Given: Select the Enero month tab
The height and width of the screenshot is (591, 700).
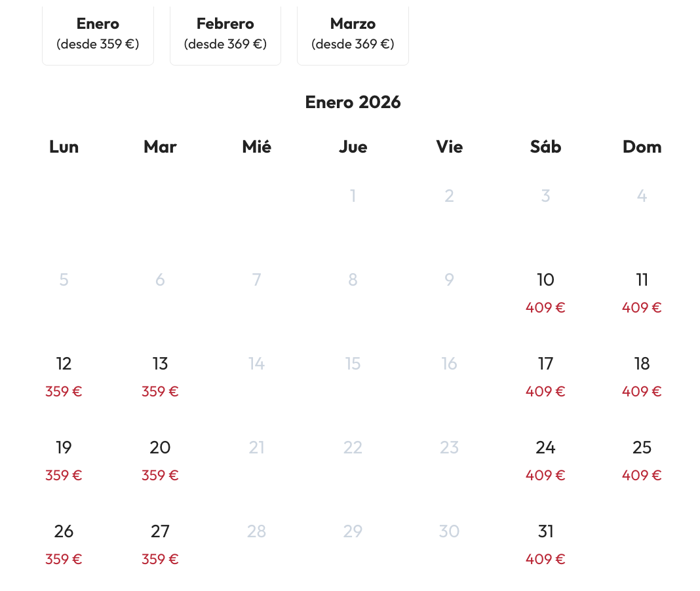Looking at the screenshot, I should (98, 34).
